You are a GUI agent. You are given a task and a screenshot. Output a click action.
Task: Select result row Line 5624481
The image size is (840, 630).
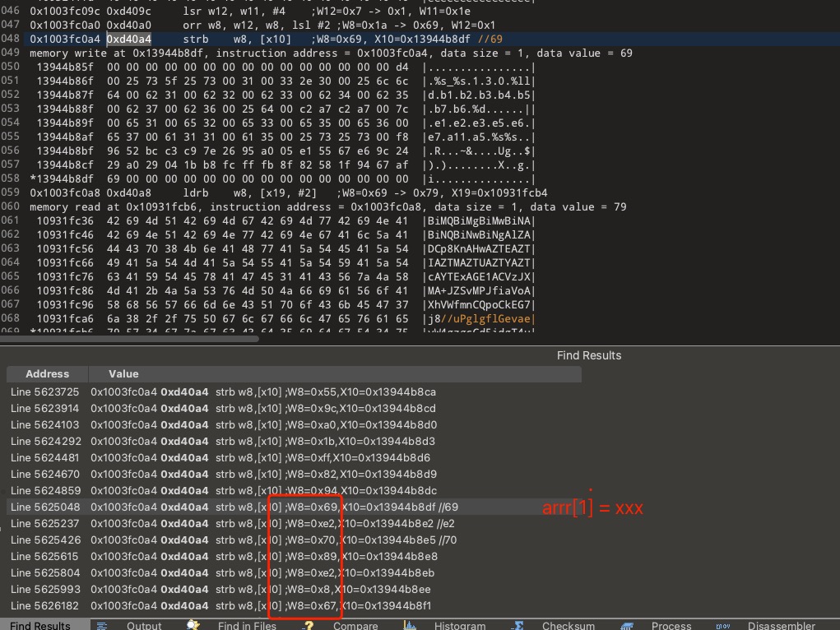coord(294,458)
